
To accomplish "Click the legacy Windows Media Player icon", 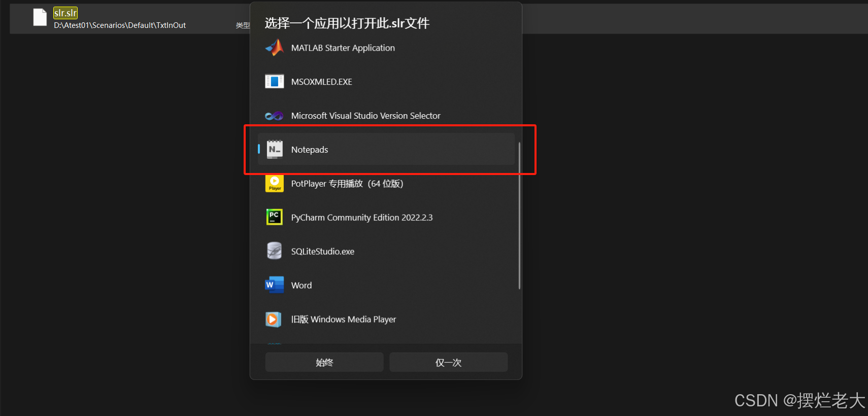I will pyautogui.click(x=274, y=319).
